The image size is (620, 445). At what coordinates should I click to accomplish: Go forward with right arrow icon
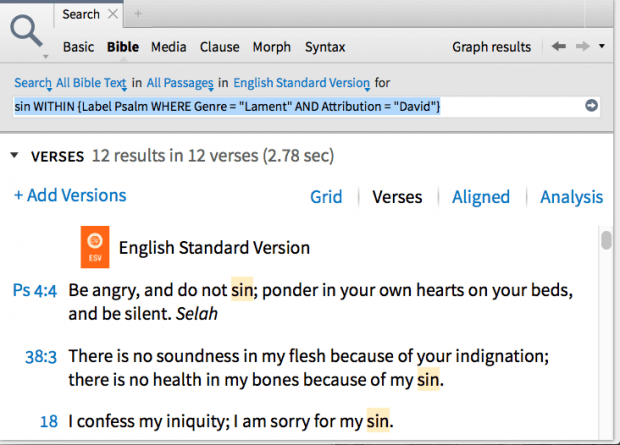point(582,46)
